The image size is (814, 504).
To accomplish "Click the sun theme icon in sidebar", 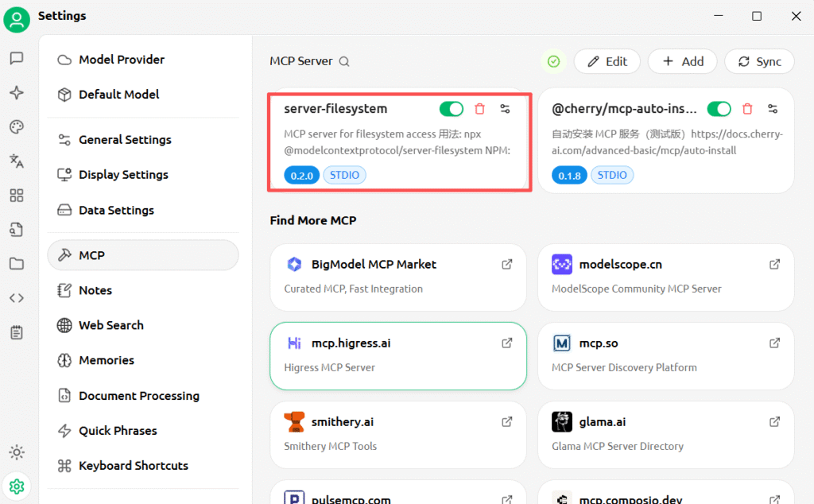I will point(16,452).
